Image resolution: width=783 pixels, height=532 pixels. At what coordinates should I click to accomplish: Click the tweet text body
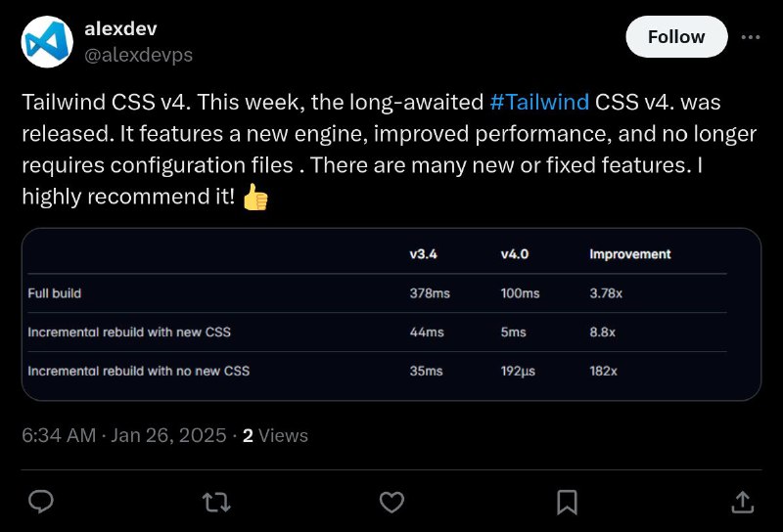[390, 150]
